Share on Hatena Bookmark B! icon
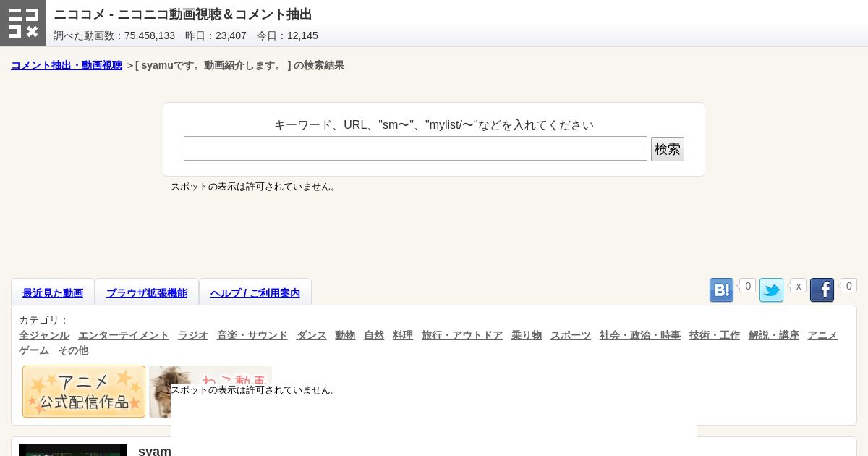This screenshot has width=868, height=456. click(721, 290)
